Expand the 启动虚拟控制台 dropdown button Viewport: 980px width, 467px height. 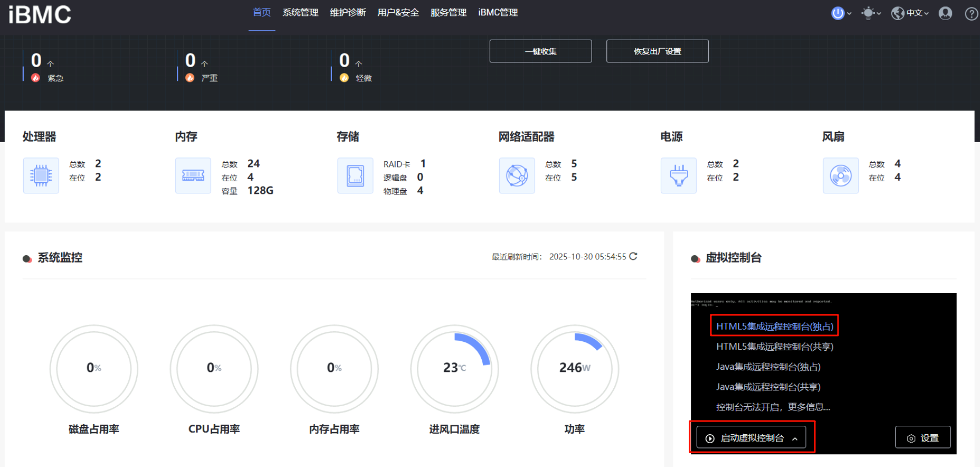tap(751, 438)
